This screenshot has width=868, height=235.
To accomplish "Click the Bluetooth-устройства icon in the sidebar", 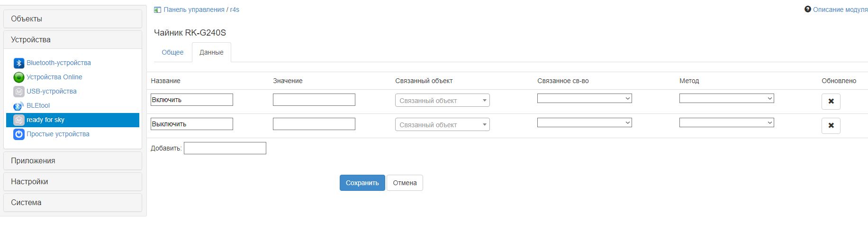I will click(19, 63).
